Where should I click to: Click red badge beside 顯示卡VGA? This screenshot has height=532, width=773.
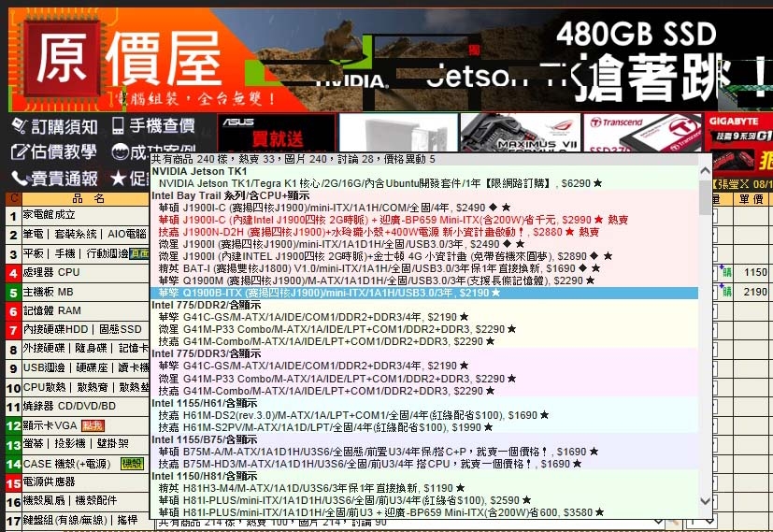point(93,425)
